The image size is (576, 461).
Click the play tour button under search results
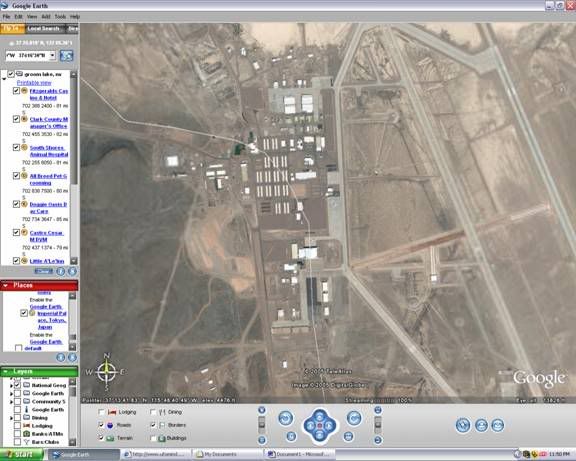point(61,271)
